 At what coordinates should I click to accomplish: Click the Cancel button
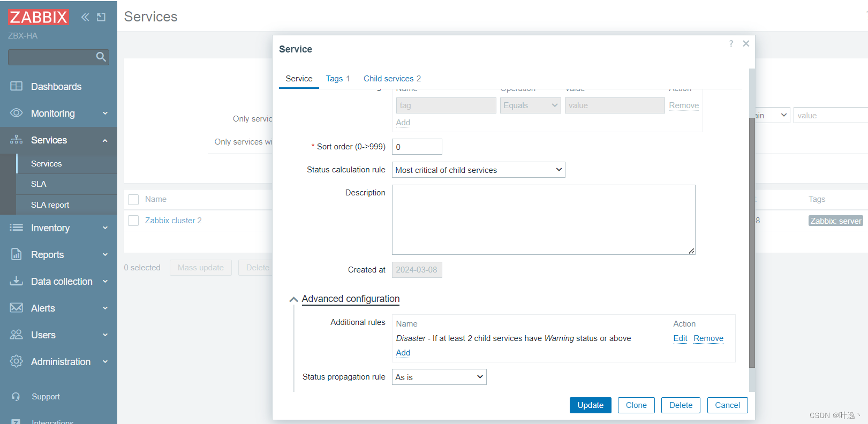(x=727, y=405)
